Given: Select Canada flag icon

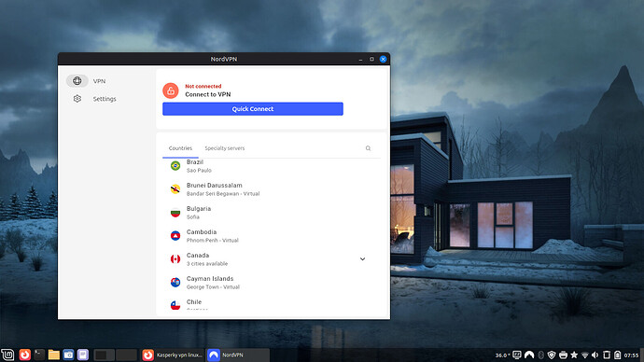Looking at the screenshot, I should 175,259.
